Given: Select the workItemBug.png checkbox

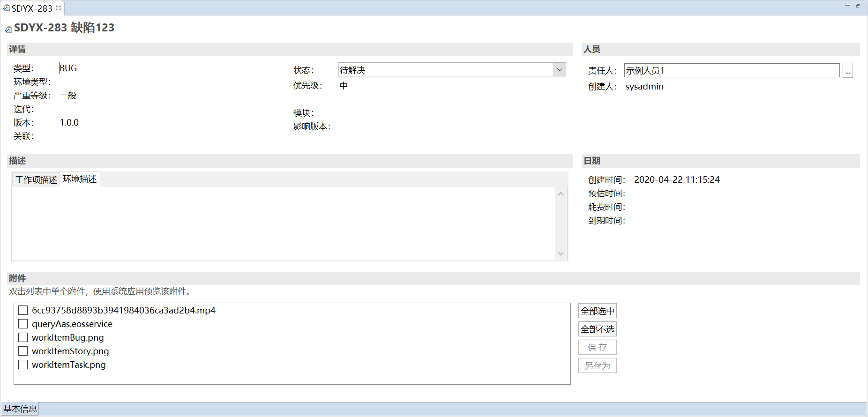Looking at the screenshot, I should click(x=23, y=337).
